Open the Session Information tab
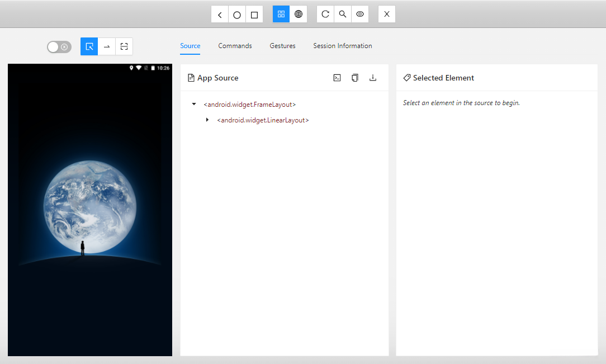Image resolution: width=606 pixels, height=364 pixels. (342, 46)
